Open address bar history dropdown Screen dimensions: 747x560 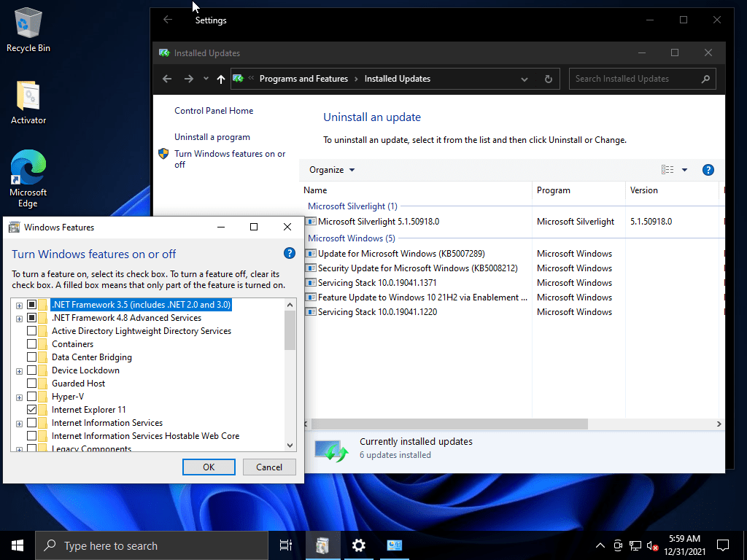(x=524, y=79)
